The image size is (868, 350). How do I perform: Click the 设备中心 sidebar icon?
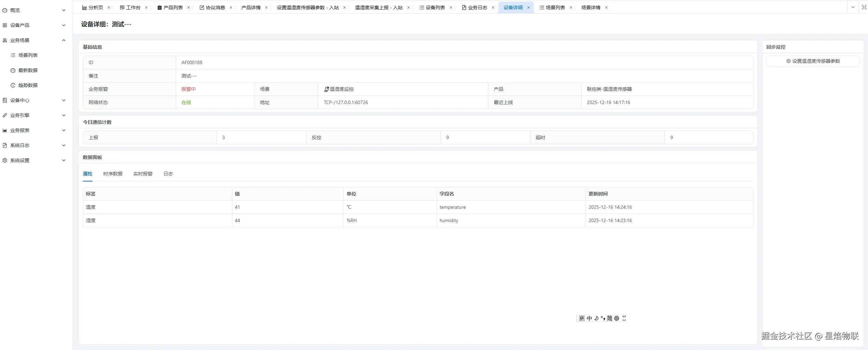[5, 100]
